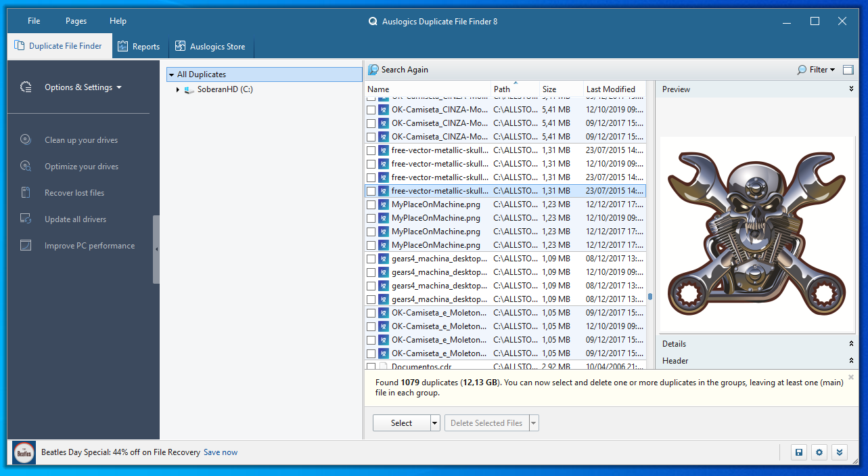Select the SoberanHD (C:) drive node
Screen dimensions: 868x476
[225, 89]
